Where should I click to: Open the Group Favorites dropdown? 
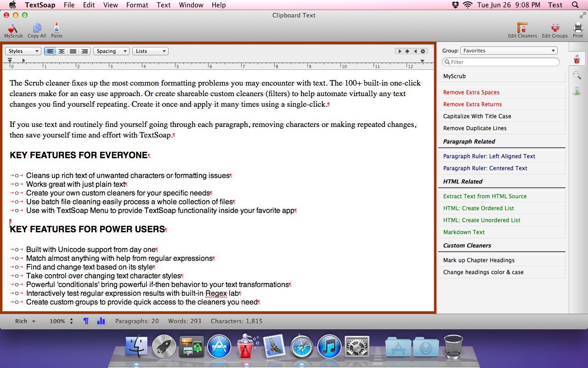[509, 51]
